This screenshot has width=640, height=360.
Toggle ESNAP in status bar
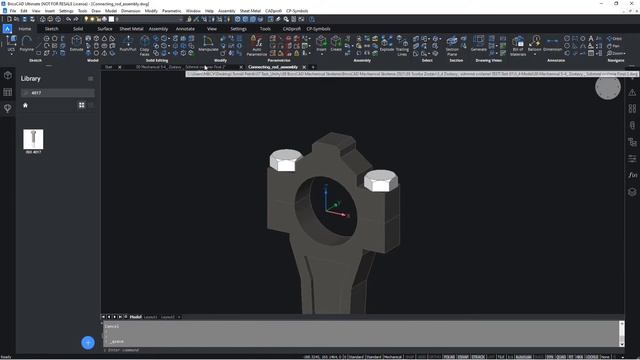pos(463,357)
